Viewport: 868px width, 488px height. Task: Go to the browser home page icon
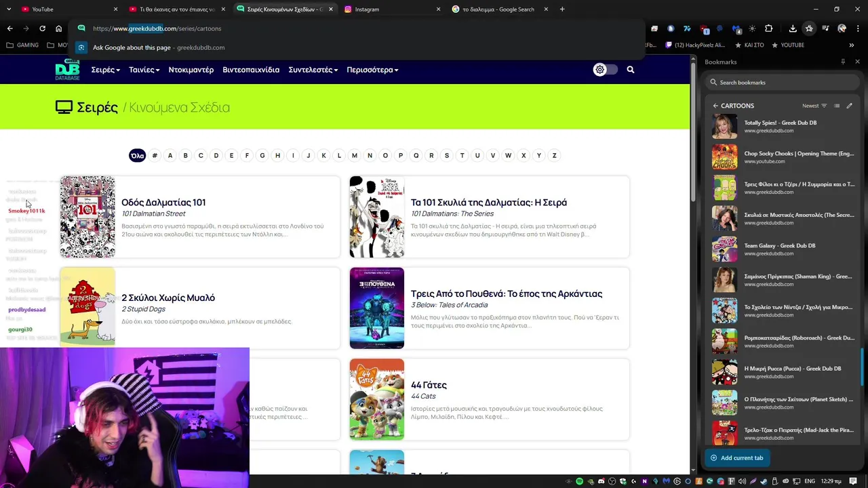click(x=58, y=28)
